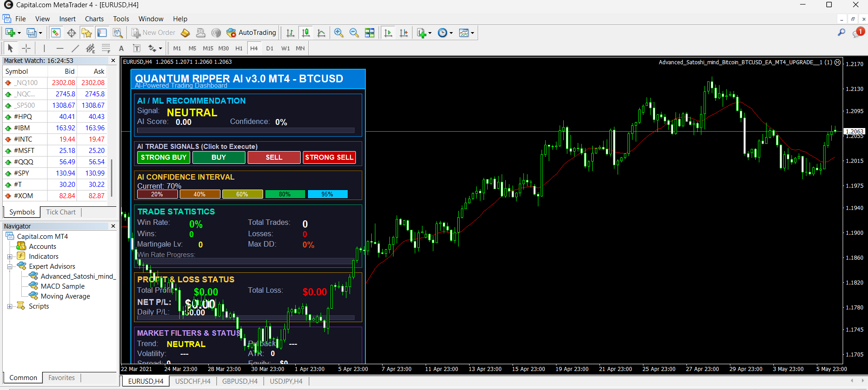This screenshot has width=868, height=390.
Task: Select the Fibonacci Retracement tool
Action: [x=106, y=48]
